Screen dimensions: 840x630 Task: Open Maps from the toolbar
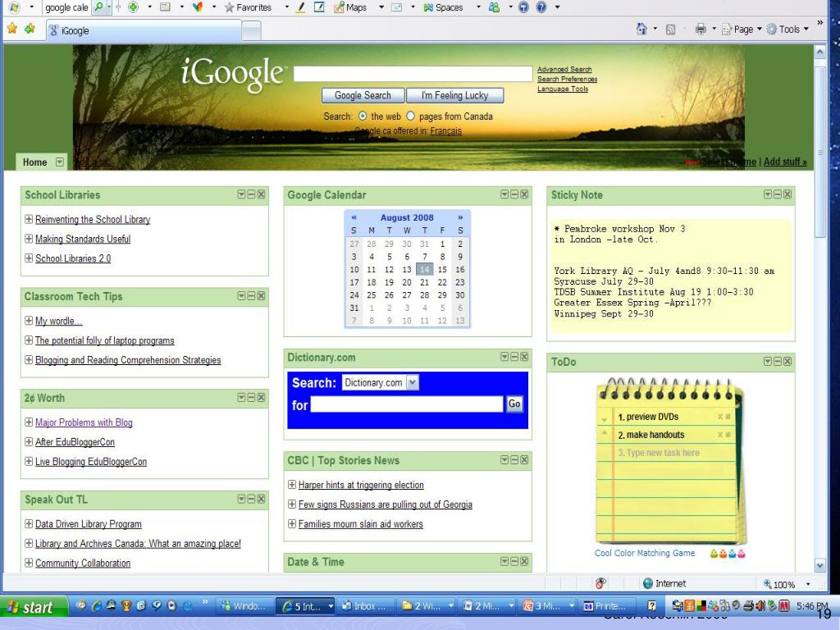click(350, 7)
